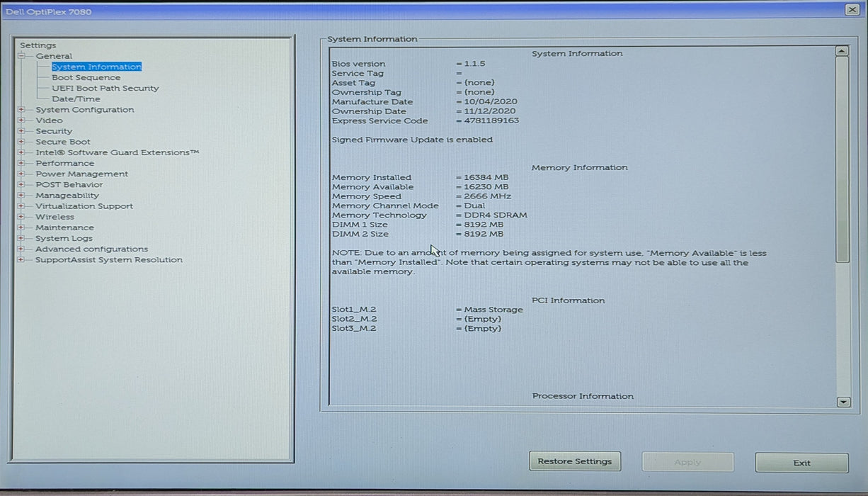This screenshot has width=868, height=496.
Task: Click the Memory Channel Mode Dual value
Action: (x=474, y=206)
